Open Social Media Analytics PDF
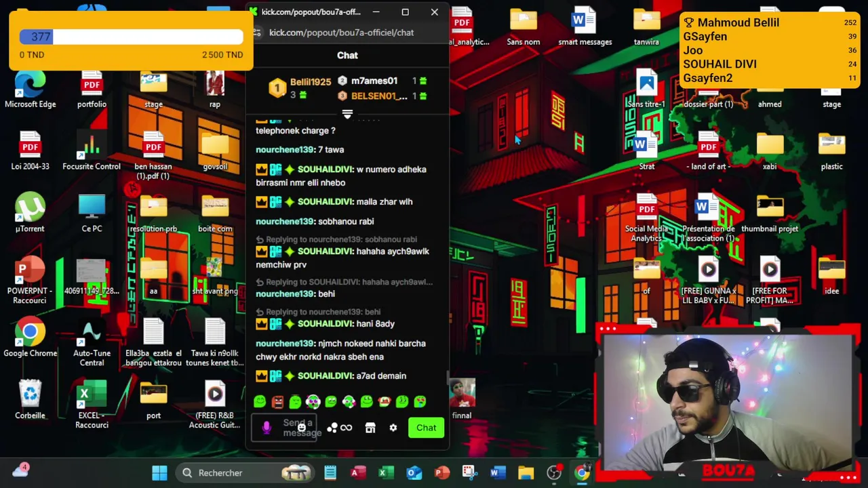Image resolution: width=868 pixels, height=488 pixels. click(x=646, y=218)
